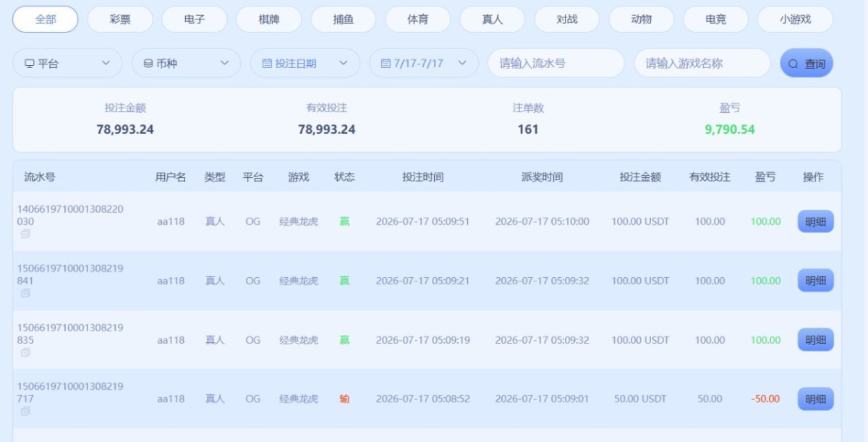The width and height of the screenshot is (868, 442).
Task: Open 明细 for bet placed at 05:09:19
Action: pyautogui.click(x=816, y=340)
